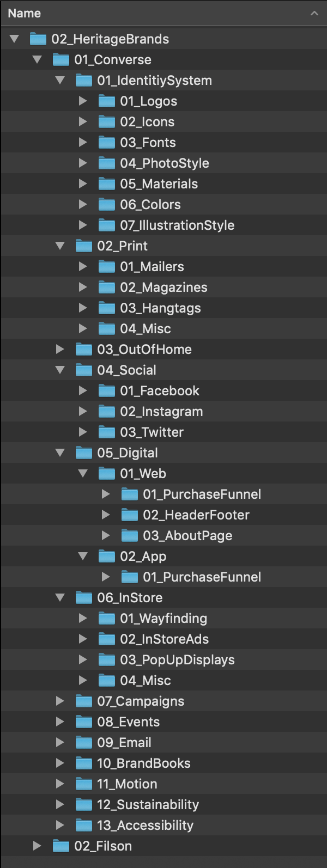Select the 02_Filson folder name
The width and height of the screenshot is (327, 868).
point(103,846)
